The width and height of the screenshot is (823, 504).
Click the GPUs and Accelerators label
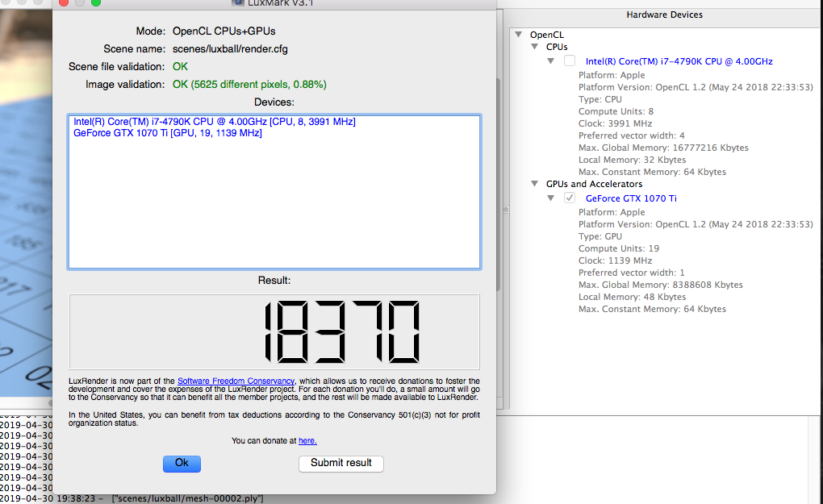(594, 184)
